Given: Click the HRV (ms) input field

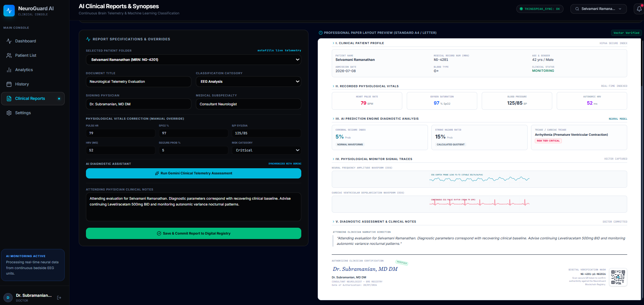Looking at the screenshot, I should point(121,150).
